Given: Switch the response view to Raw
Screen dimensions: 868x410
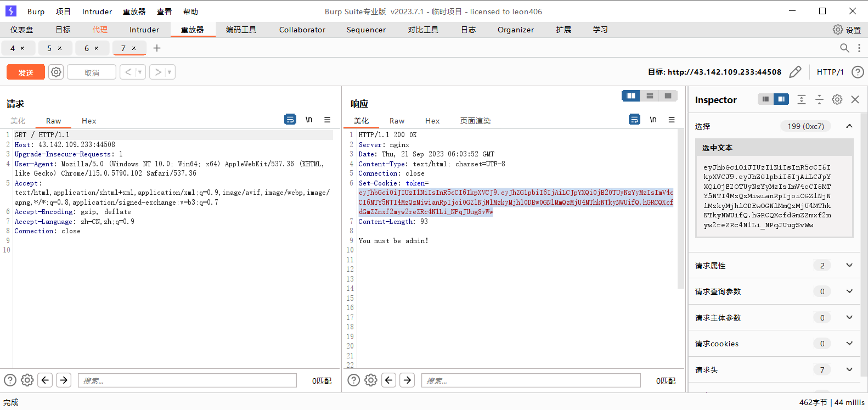Looking at the screenshot, I should pos(397,121).
